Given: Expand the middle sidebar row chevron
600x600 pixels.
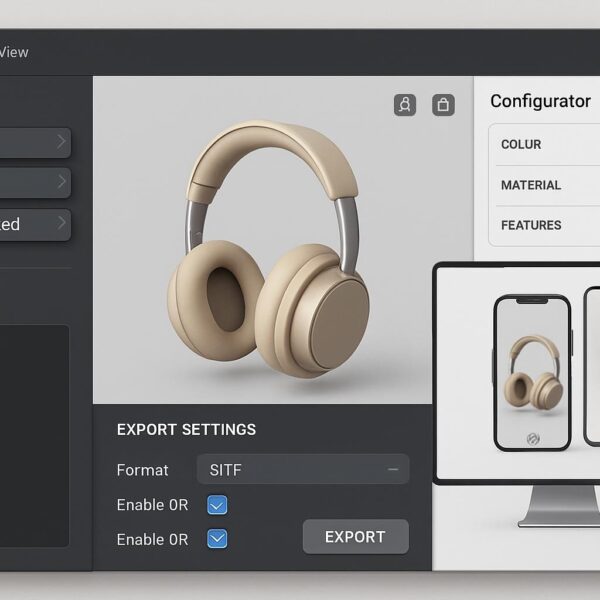Looking at the screenshot, I should point(61,182).
